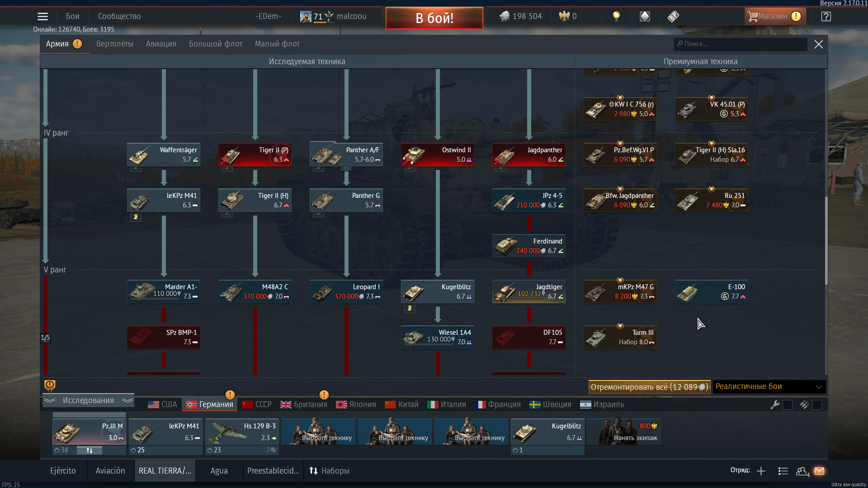
Task: Open the Реалистичные бои mode dropdown
Action: [x=769, y=387]
